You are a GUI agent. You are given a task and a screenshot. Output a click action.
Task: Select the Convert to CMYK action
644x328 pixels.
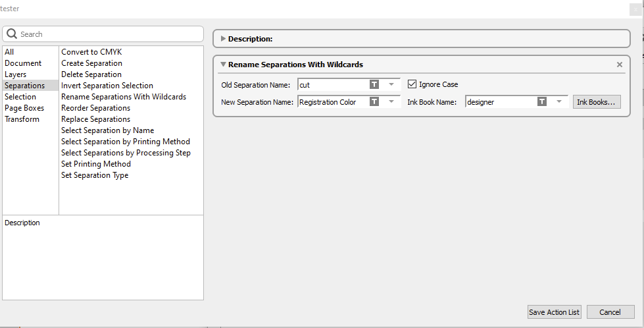pyautogui.click(x=91, y=52)
